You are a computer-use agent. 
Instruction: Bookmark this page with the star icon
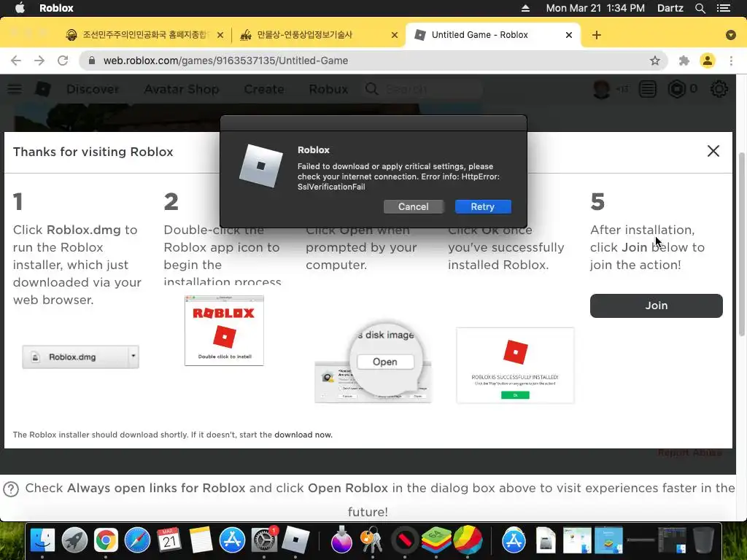[655, 61]
